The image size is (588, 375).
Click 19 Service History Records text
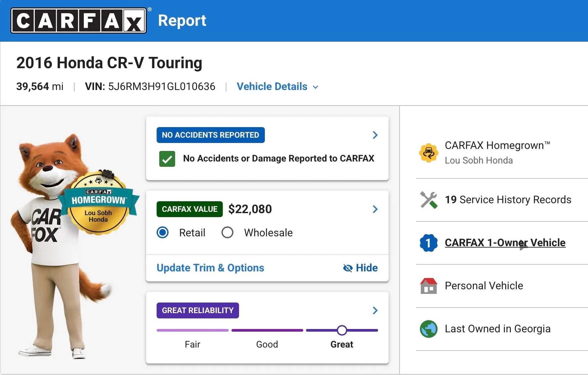tap(508, 200)
